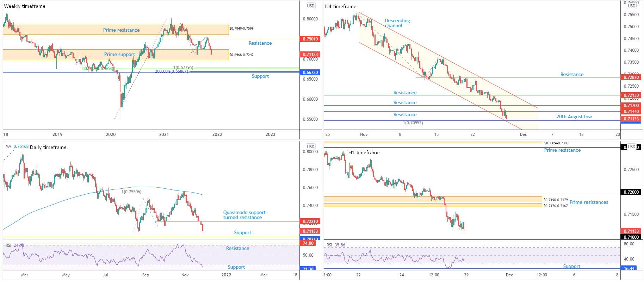Select the RSI 35.86 legend on H1 chart

coord(336,245)
